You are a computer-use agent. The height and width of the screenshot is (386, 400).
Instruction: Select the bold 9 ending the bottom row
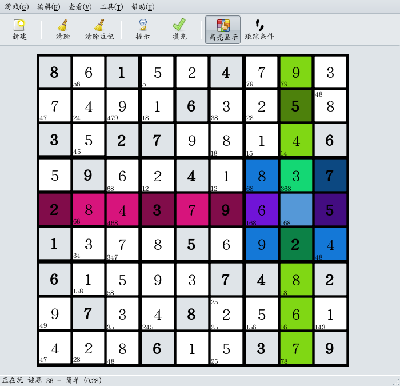(x=330, y=348)
